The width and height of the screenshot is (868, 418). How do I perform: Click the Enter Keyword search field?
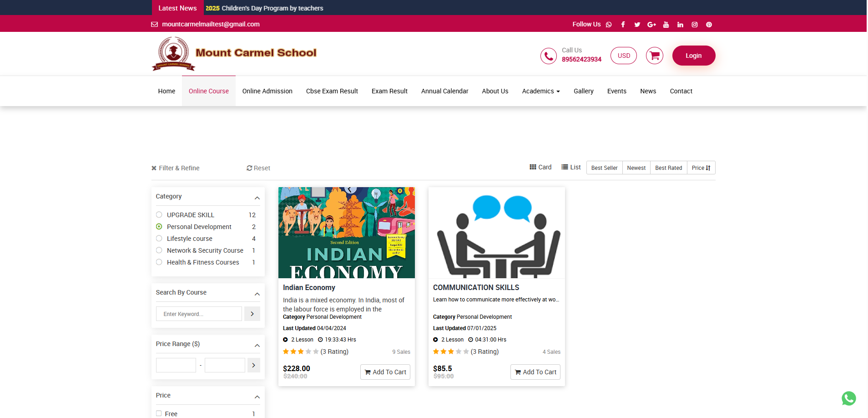[199, 314]
